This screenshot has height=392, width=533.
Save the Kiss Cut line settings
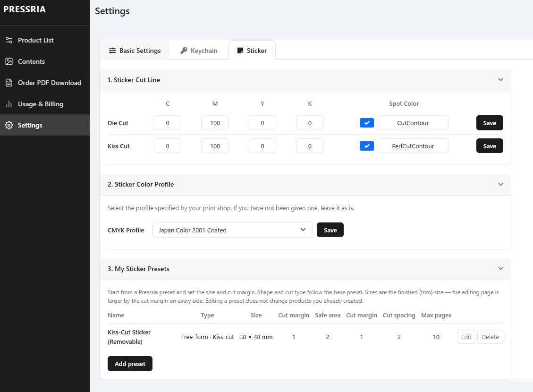pos(490,146)
